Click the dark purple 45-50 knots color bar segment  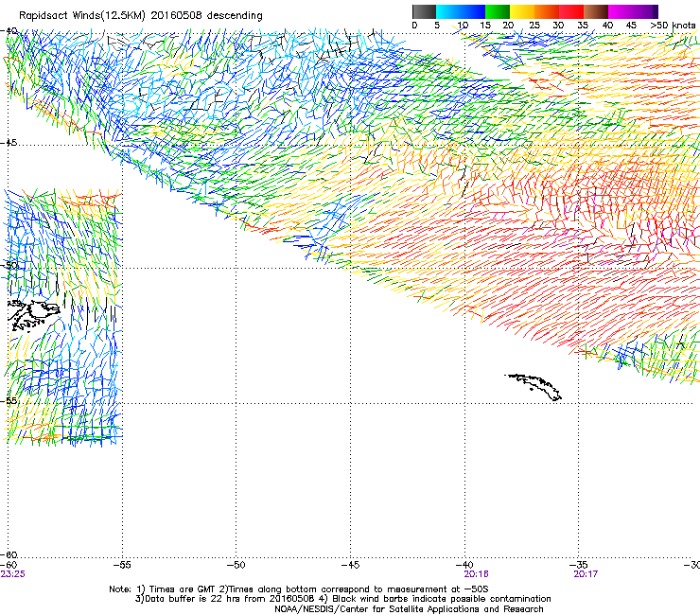pos(645,11)
